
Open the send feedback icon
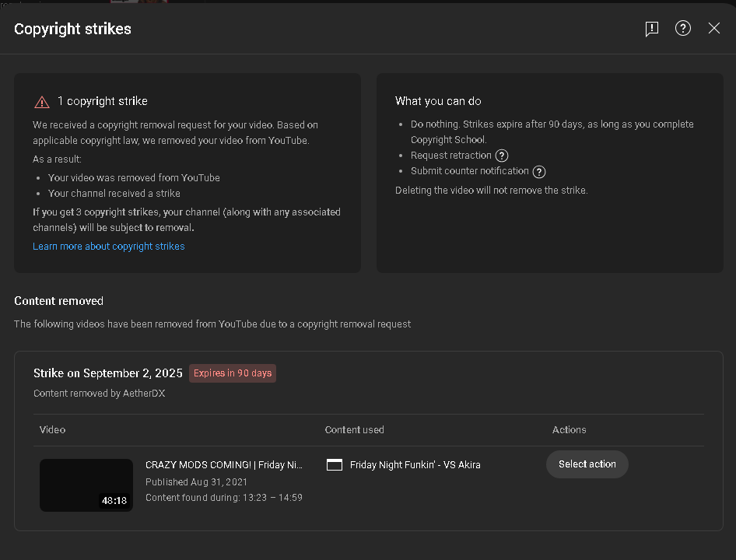pyautogui.click(x=651, y=29)
